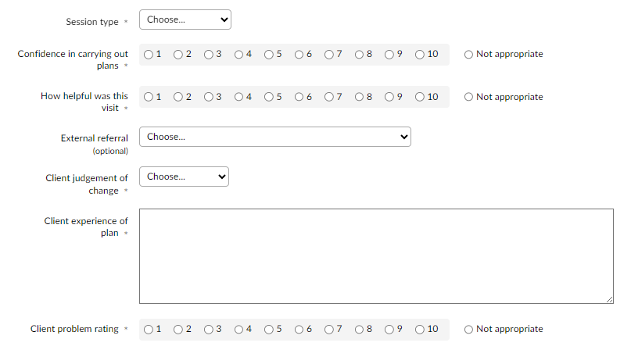Viewport: 631px width, 364px height.
Task: Rate How helpful was this visit as 3
Action: (x=209, y=97)
